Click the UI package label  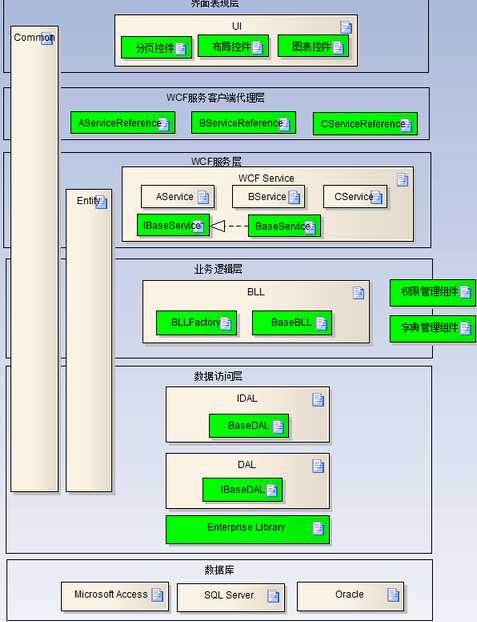pos(237,26)
